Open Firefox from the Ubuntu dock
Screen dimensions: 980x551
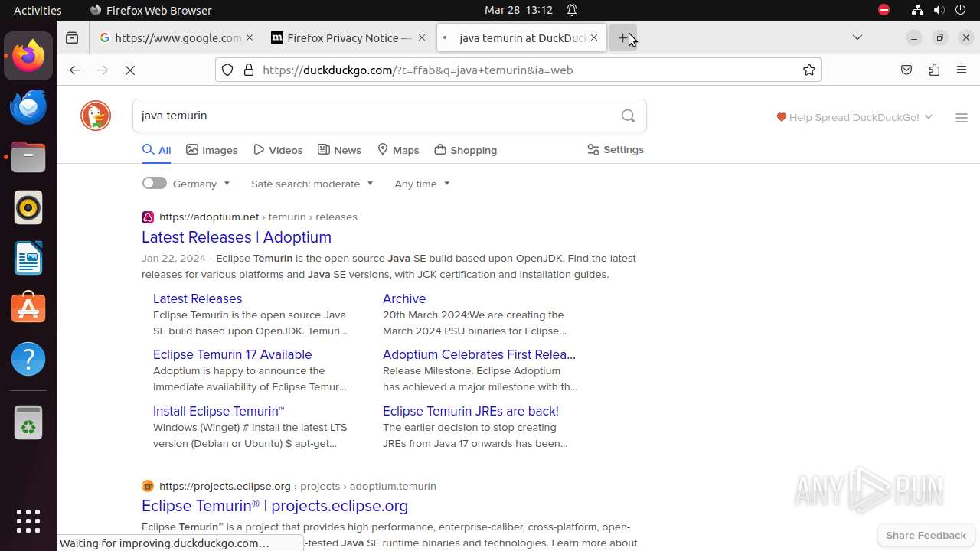(28, 56)
